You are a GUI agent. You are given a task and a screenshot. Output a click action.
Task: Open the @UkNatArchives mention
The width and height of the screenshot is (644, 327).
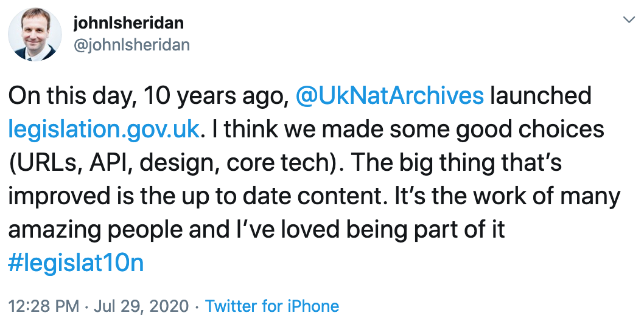point(390,96)
